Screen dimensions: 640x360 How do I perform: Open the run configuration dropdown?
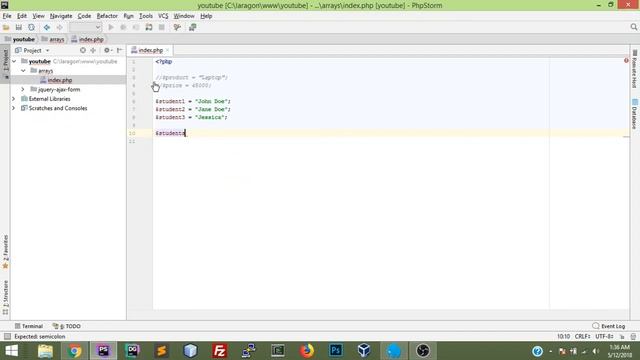point(85,27)
